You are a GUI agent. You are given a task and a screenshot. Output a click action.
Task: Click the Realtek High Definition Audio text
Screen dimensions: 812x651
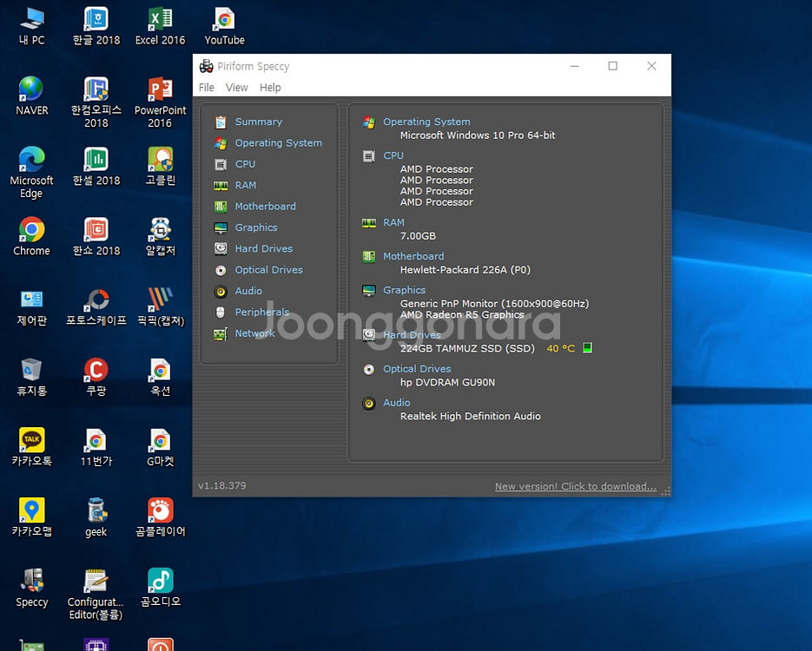point(470,416)
